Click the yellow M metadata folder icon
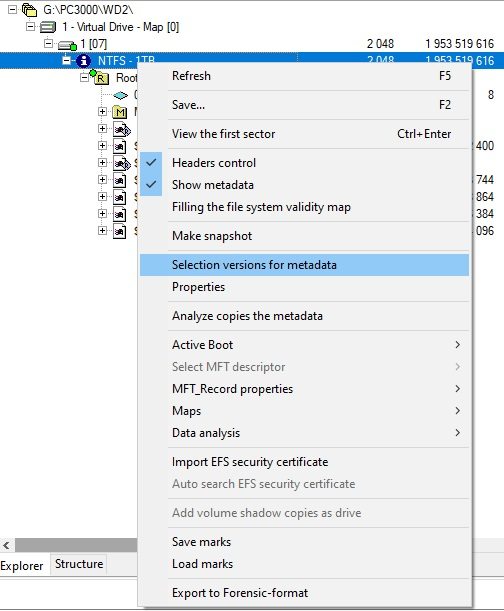The width and height of the screenshot is (504, 611). 120,112
